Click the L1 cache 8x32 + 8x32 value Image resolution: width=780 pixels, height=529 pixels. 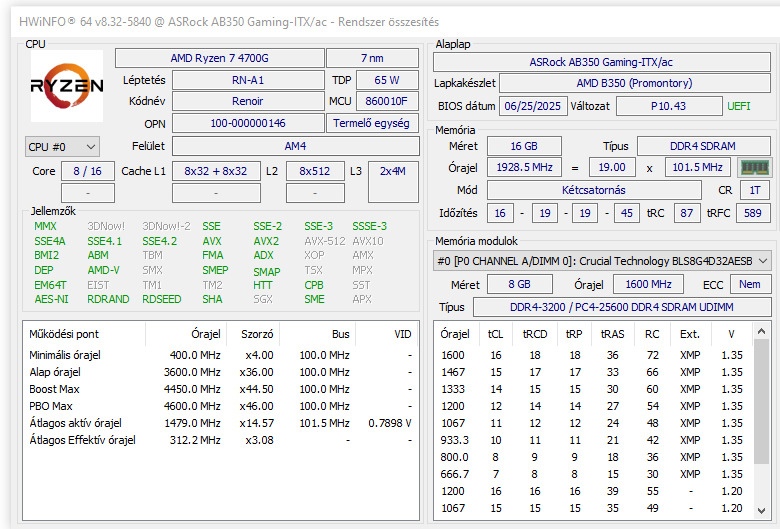coord(216,171)
